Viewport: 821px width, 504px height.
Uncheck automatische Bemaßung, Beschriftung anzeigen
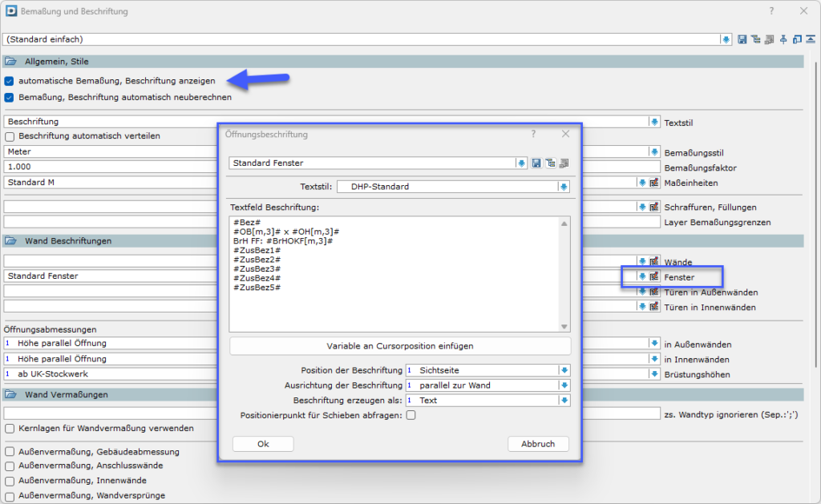[10, 81]
